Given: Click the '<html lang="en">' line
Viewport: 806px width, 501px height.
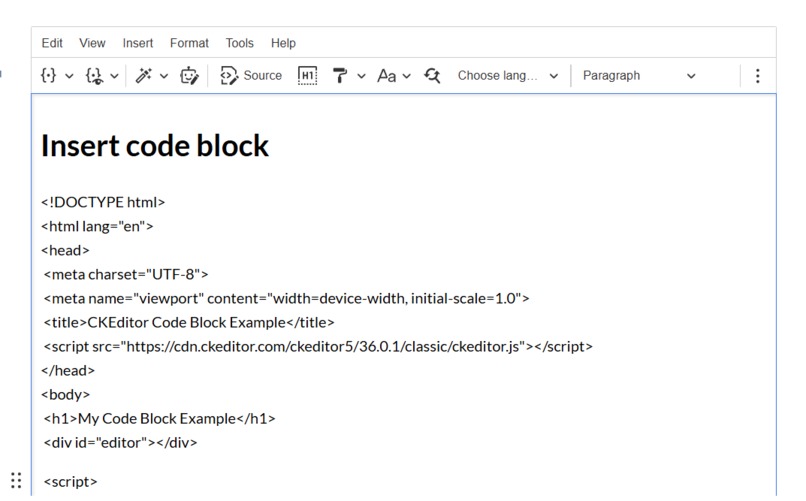Looking at the screenshot, I should pos(97,227).
